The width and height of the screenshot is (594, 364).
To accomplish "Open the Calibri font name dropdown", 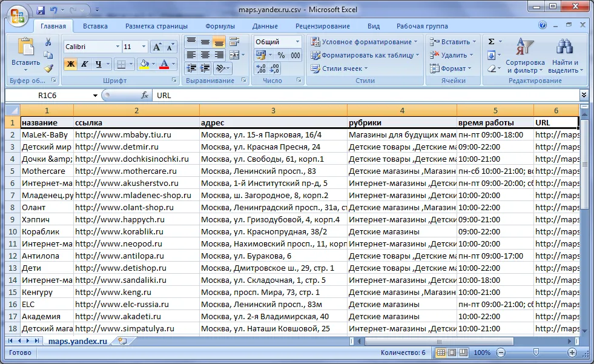I will 117,47.
